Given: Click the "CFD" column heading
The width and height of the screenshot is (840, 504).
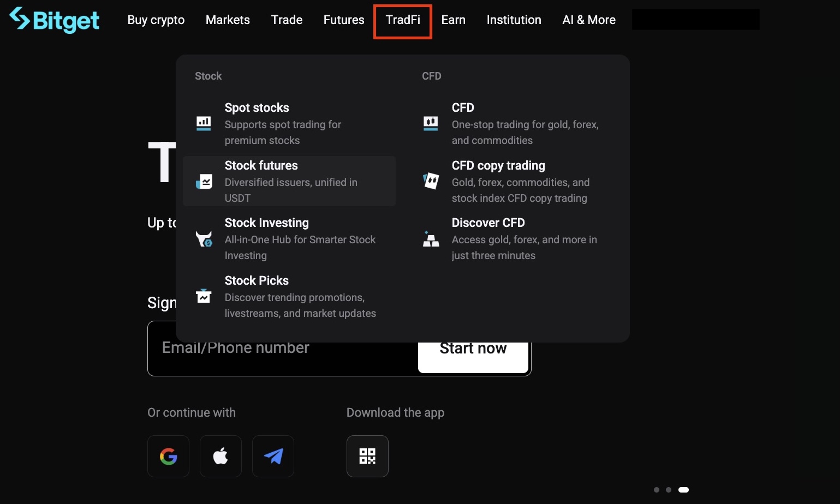Looking at the screenshot, I should pyautogui.click(x=431, y=76).
